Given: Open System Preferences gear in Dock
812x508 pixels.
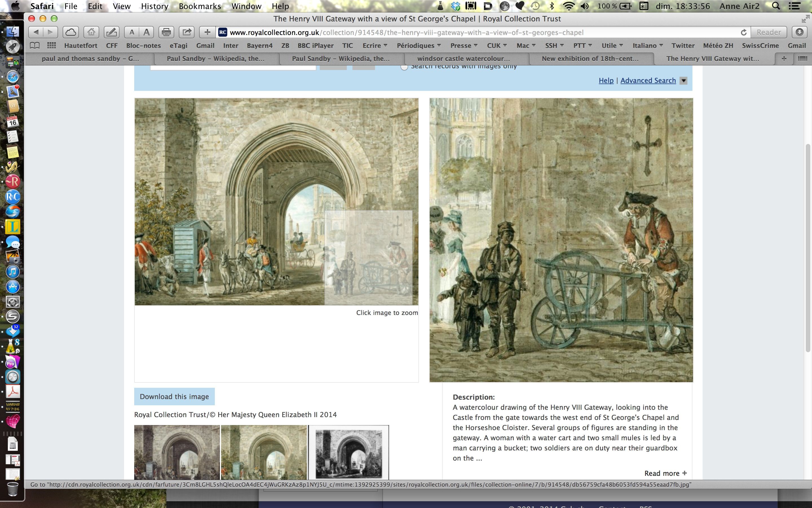Looking at the screenshot, I should [x=13, y=302].
